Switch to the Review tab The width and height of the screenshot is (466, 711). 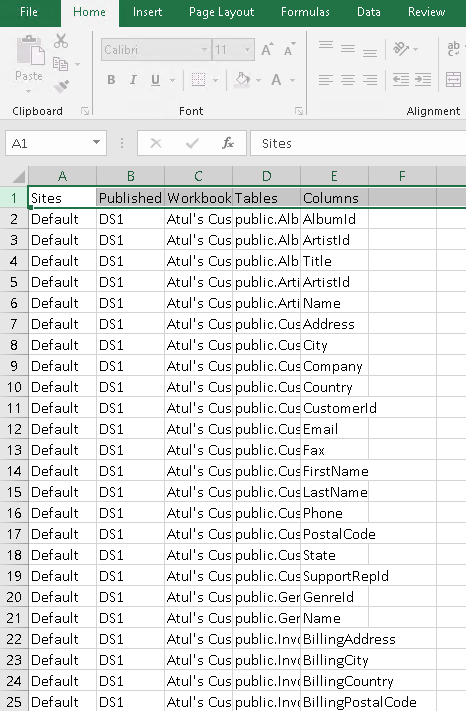(x=427, y=12)
